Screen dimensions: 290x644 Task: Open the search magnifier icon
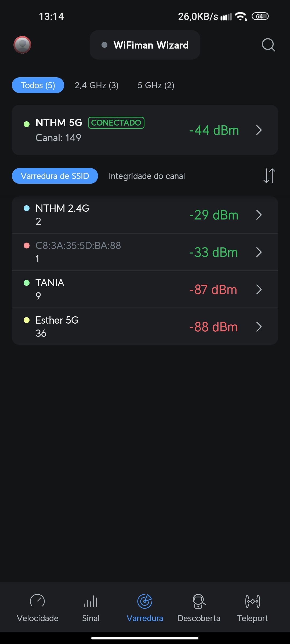(268, 45)
